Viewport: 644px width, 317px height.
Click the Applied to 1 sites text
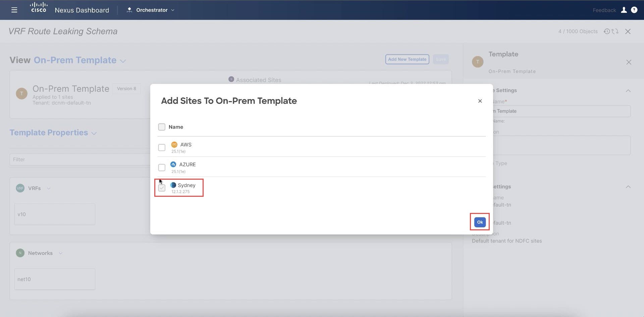[53, 97]
